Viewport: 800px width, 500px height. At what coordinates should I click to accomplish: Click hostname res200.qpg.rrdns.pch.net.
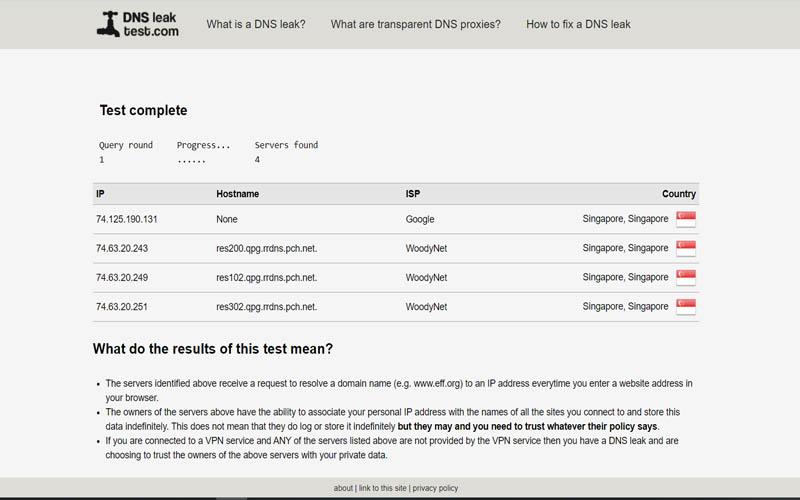pos(267,248)
